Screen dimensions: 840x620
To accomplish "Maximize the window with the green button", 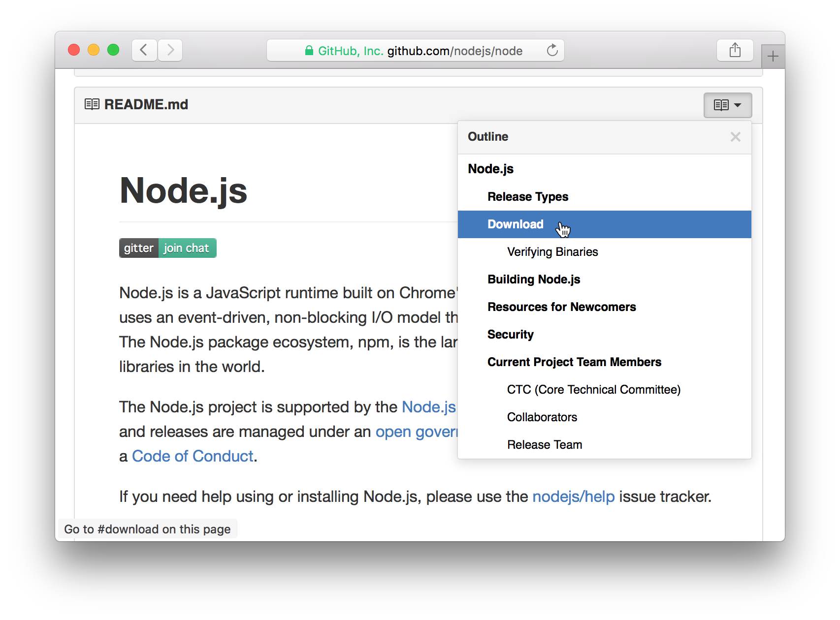I will point(113,50).
